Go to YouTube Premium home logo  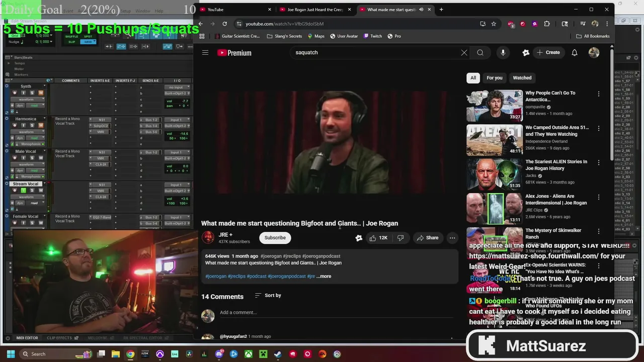pyautogui.click(x=234, y=53)
